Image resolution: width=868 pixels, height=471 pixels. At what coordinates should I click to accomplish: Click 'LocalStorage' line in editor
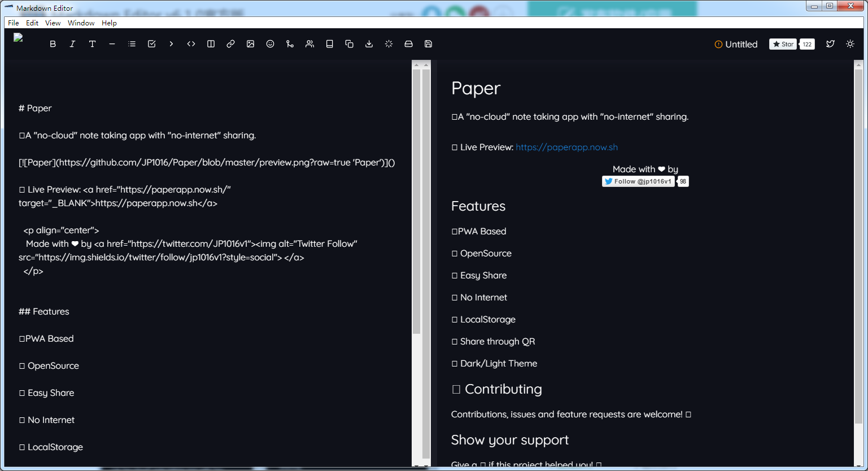51,447
